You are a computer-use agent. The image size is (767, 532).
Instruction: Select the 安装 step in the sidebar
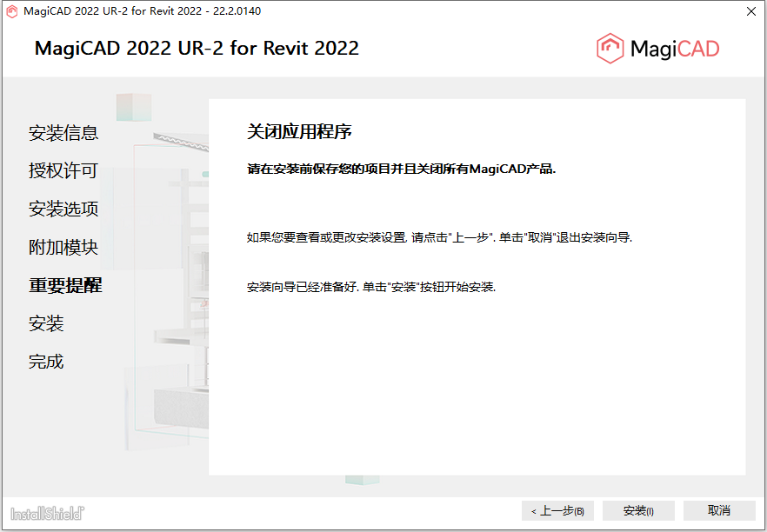(46, 323)
